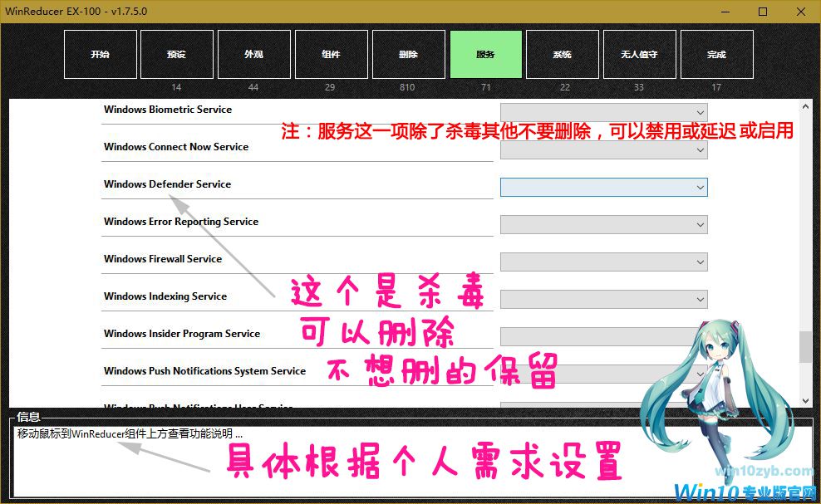Select the 组件 tab
This screenshot has height=504, width=821.
coord(331,55)
